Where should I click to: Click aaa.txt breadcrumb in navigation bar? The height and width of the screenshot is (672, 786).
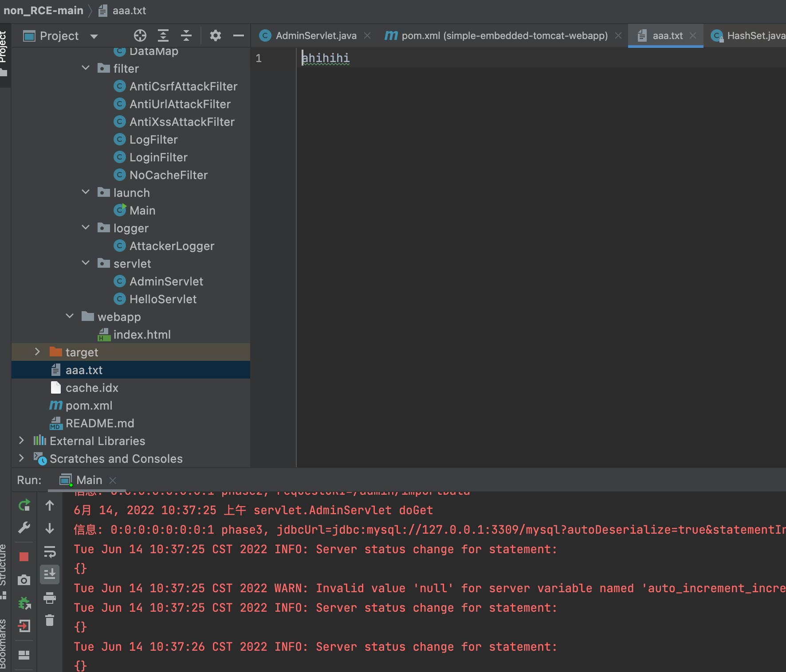122,11
